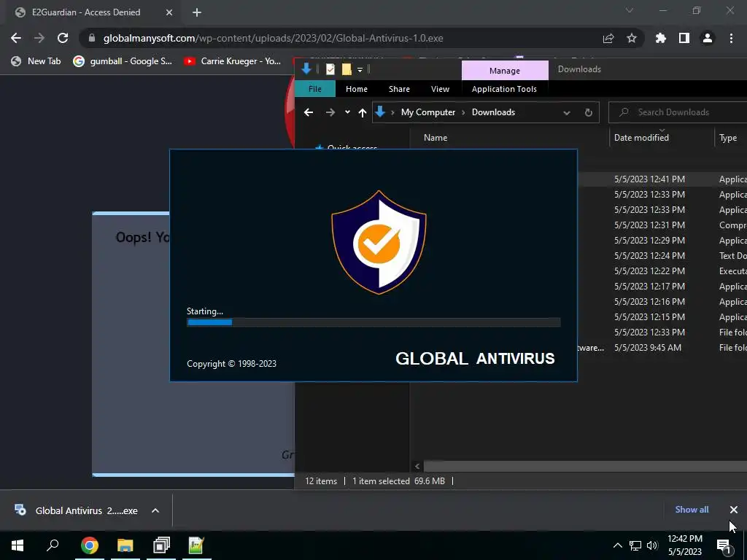Show hidden system tray icons
747x560 pixels.
coord(617,545)
